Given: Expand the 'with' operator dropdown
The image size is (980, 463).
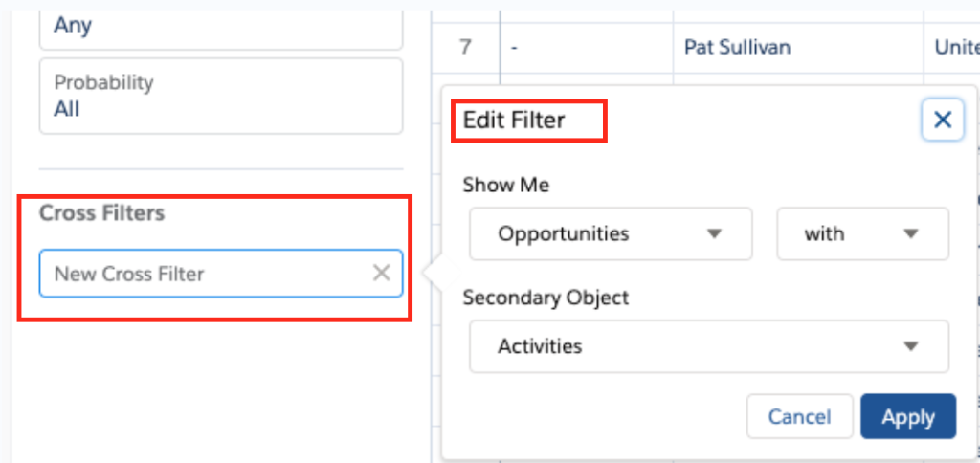Looking at the screenshot, I should tap(862, 234).
